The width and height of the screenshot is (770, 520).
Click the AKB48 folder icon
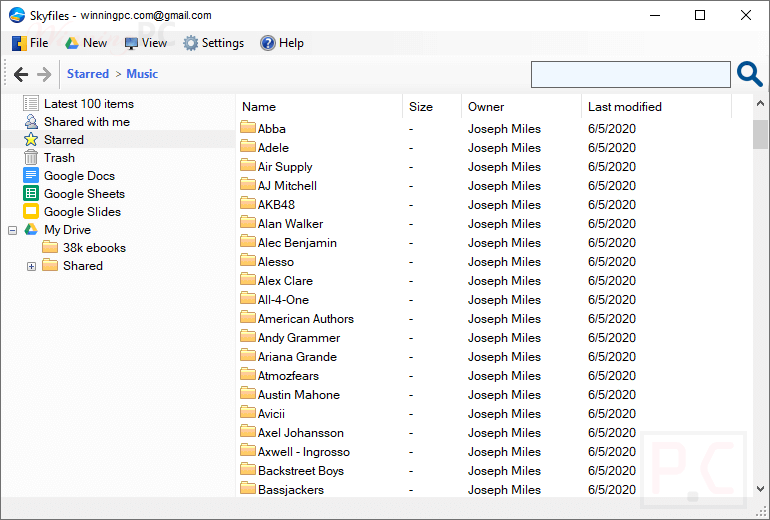coord(248,204)
